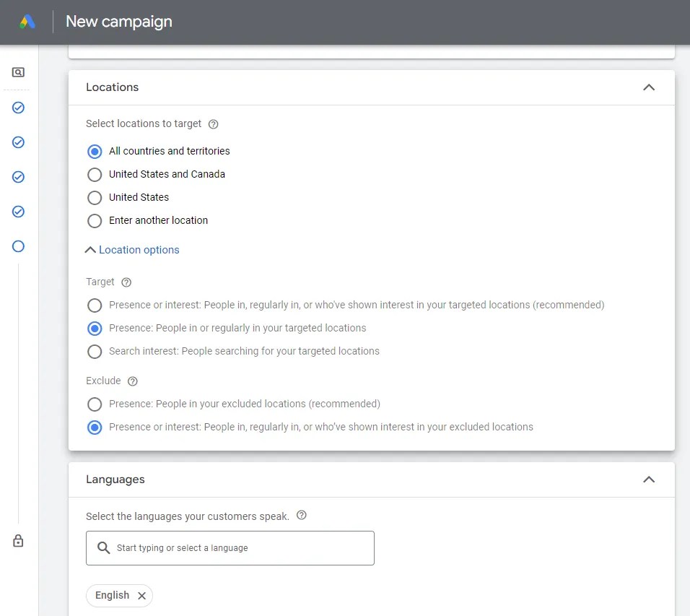Click the Google Ads logo icon
Viewport: 690px width, 616px height.
(x=27, y=22)
